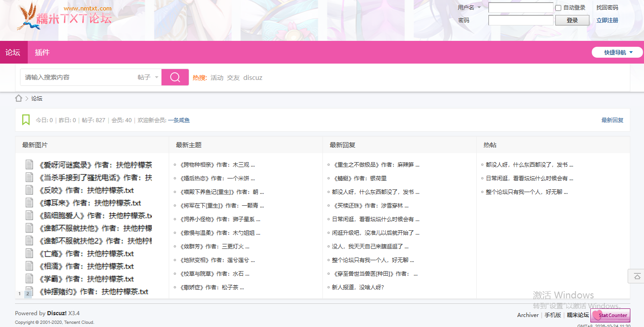The width and height of the screenshot is (644, 327).
Task: Click hot search term 活动
Action: [x=217, y=78]
